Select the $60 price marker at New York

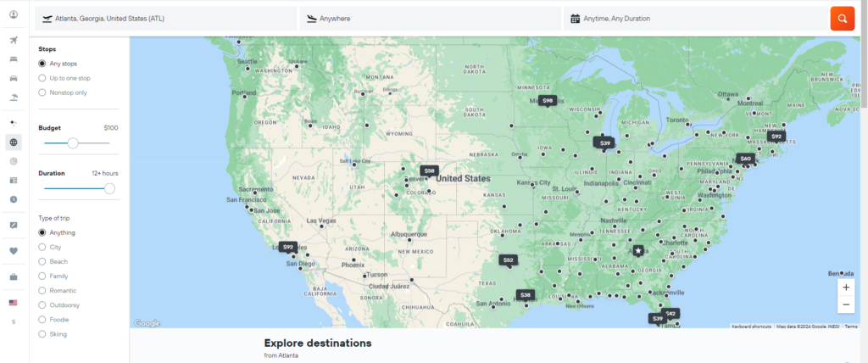click(746, 159)
